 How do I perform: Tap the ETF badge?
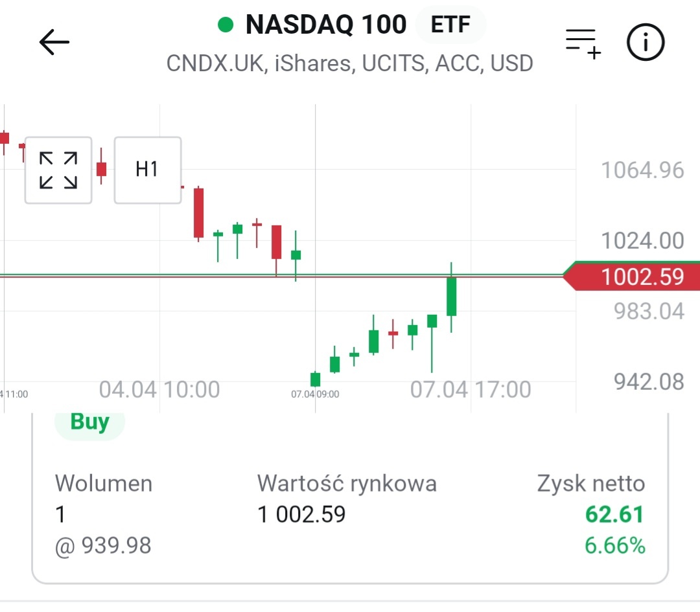pos(450,25)
